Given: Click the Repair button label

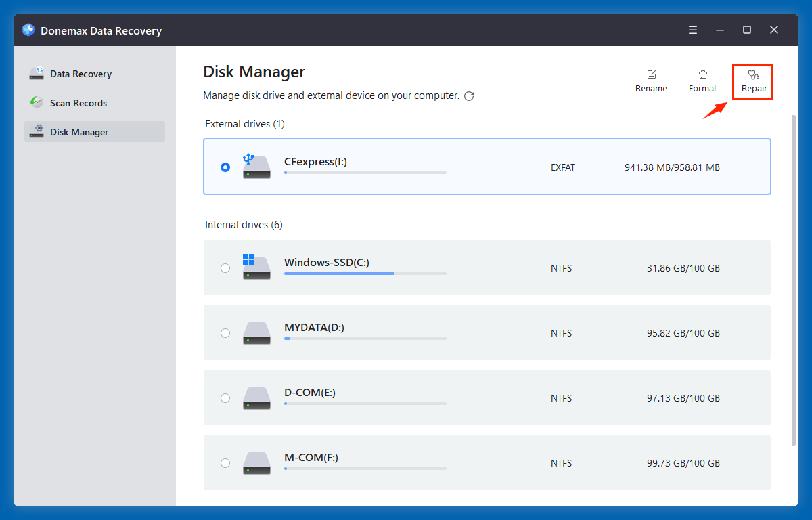Looking at the screenshot, I should pyautogui.click(x=753, y=88).
